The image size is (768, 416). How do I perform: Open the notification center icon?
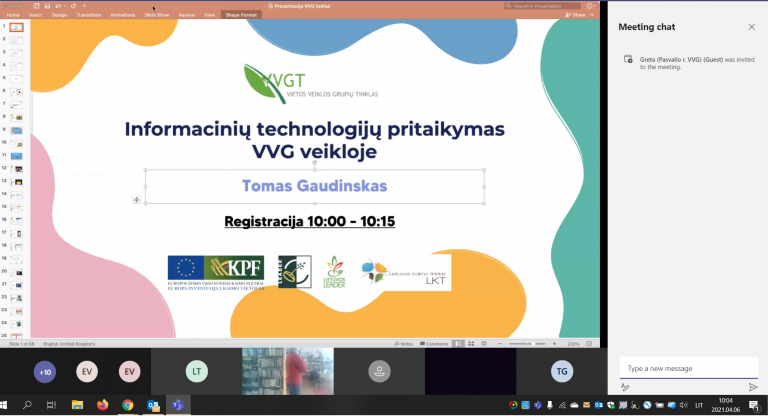[x=754, y=405]
